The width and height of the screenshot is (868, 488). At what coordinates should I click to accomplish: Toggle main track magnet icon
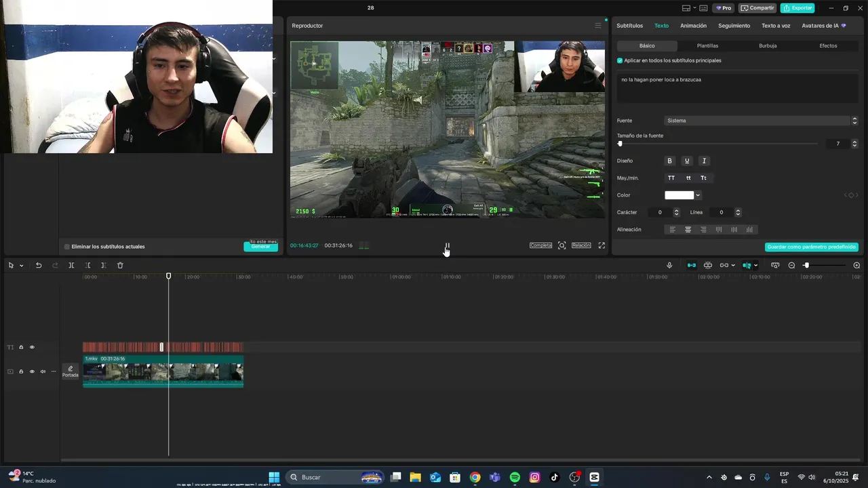692,265
